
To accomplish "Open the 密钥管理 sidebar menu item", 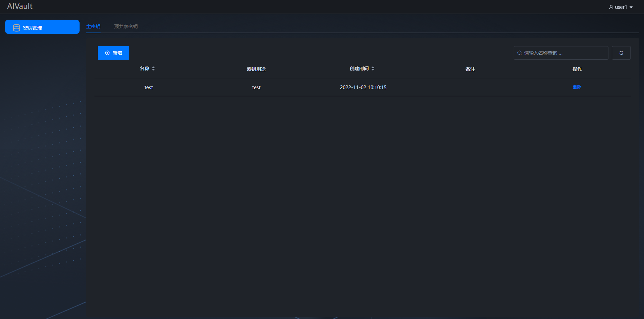I will [x=42, y=27].
